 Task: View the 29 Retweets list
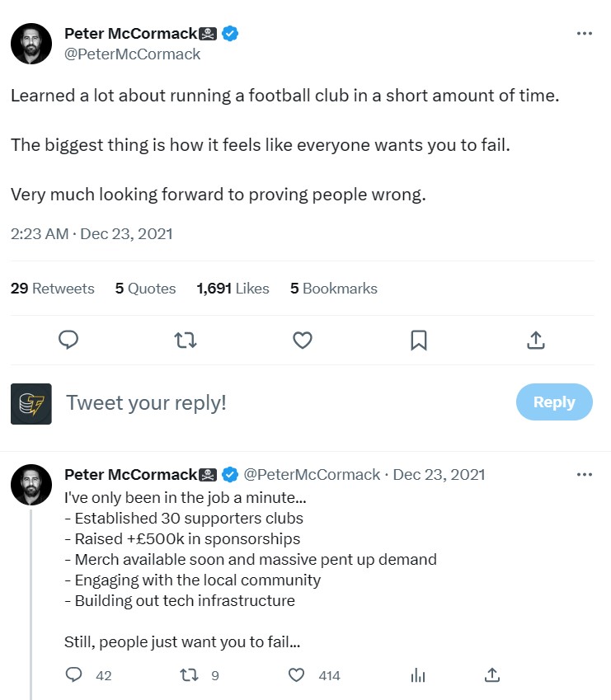(52, 289)
